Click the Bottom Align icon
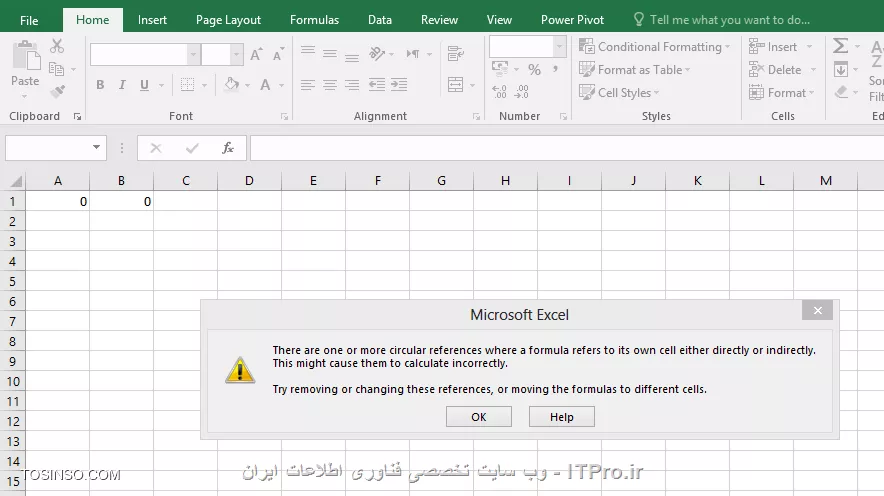The width and height of the screenshot is (884, 496). [352, 56]
